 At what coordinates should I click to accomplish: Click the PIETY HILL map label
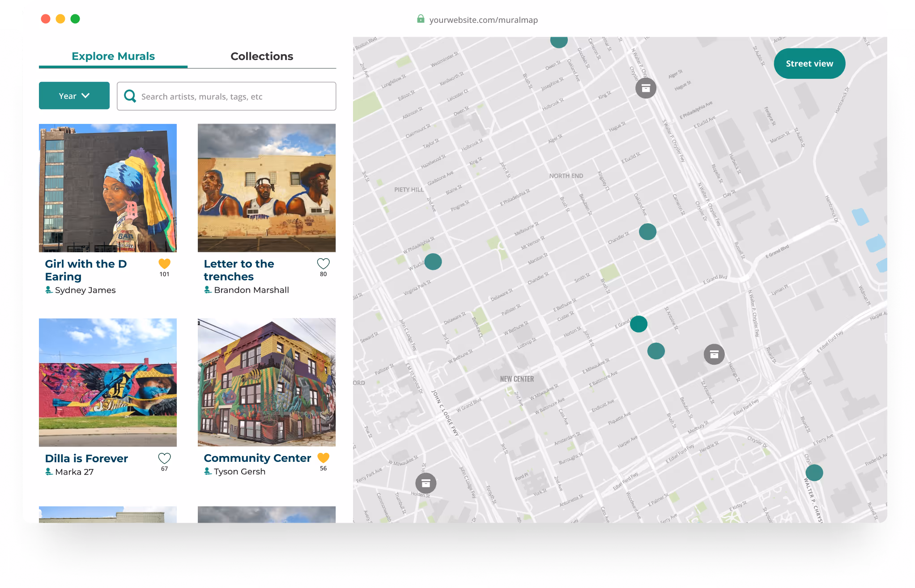click(x=409, y=190)
